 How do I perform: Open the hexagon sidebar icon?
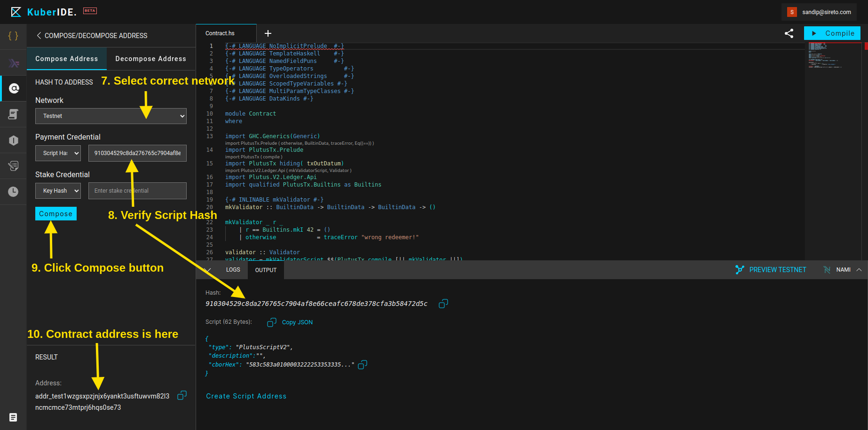pos(13,140)
